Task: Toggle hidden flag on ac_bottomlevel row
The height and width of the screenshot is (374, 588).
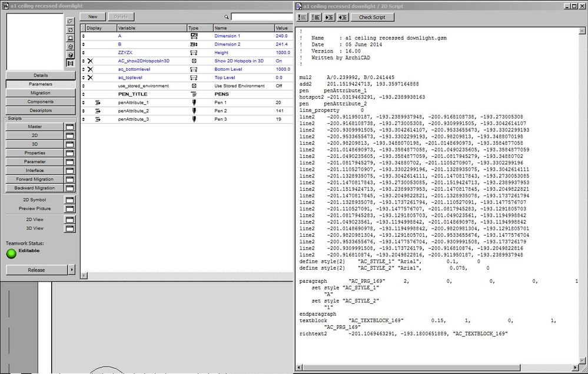Action: 90,69
